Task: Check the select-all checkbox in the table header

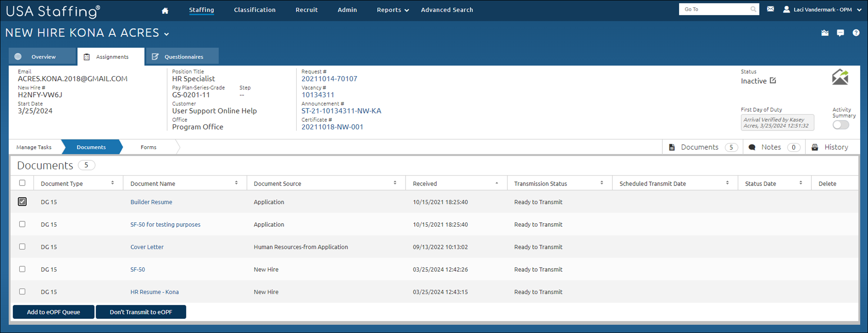Action: click(x=22, y=182)
